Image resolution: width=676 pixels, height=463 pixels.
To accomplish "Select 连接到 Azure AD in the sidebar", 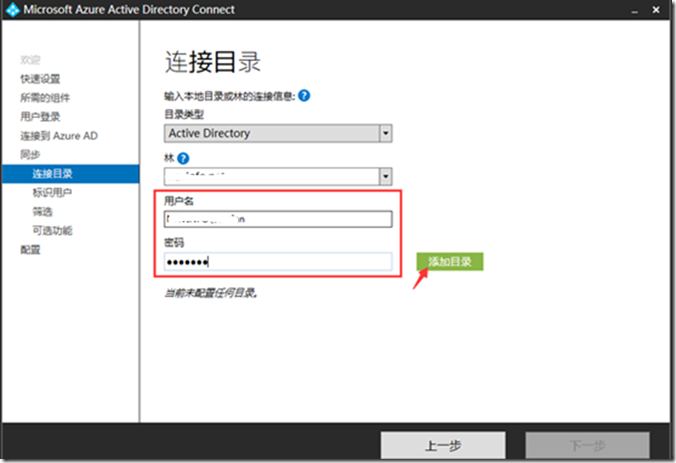I will click(x=59, y=136).
